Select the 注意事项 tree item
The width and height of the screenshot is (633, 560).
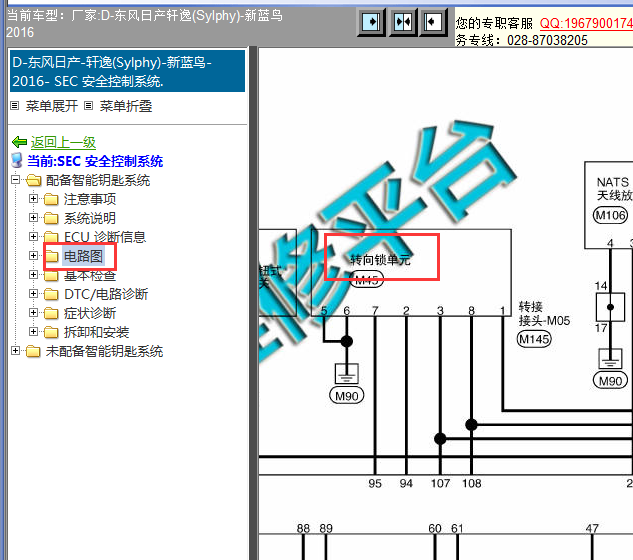[x=90, y=199]
